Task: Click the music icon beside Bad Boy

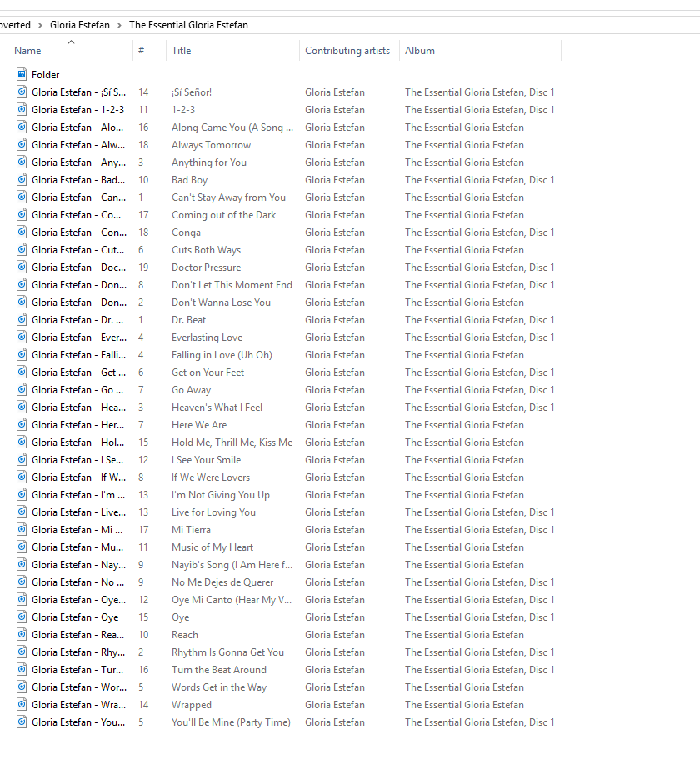Action: 22,180
